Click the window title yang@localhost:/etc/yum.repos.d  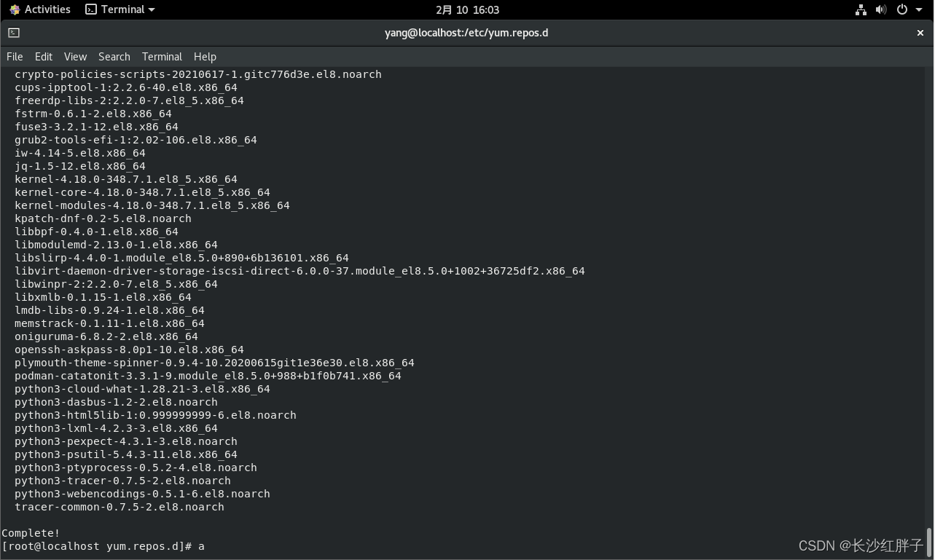[466, 33]
